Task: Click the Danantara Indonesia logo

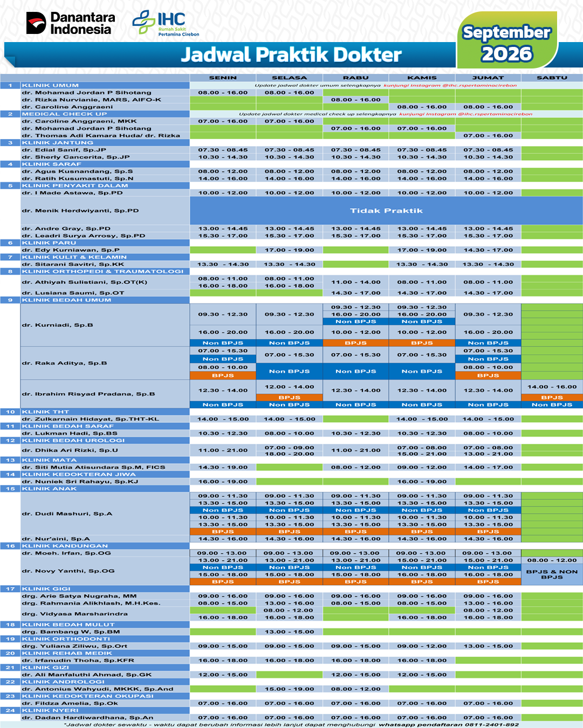Action: [70, 24]
